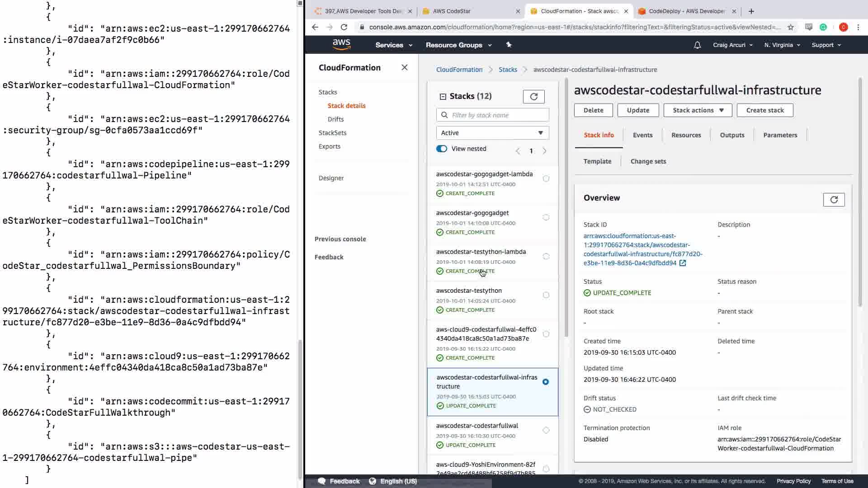
Task: Bookmark page with the star icon
Action: point(790,27)
